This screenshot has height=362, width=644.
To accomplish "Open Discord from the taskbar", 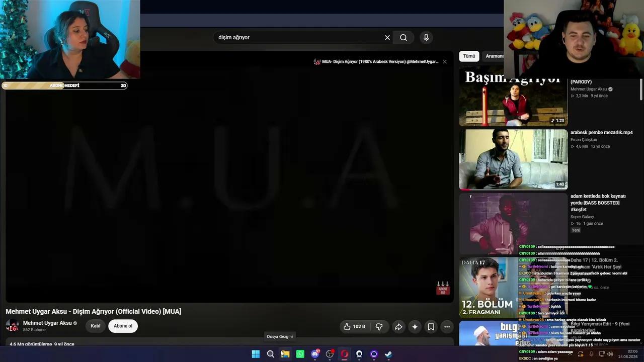I will (315, 354).
